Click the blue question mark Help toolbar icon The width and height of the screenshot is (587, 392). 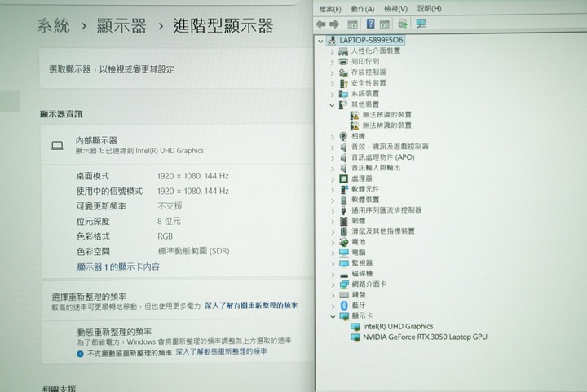[371, 24]
